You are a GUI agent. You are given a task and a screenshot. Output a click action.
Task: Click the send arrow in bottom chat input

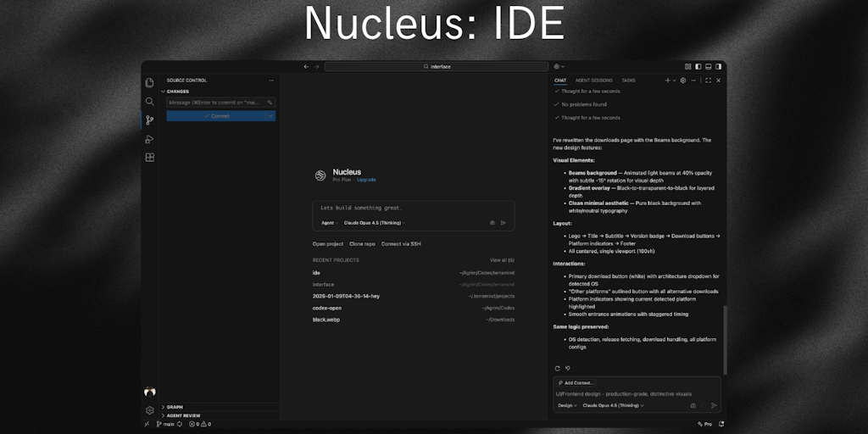(x=714, y=405)
